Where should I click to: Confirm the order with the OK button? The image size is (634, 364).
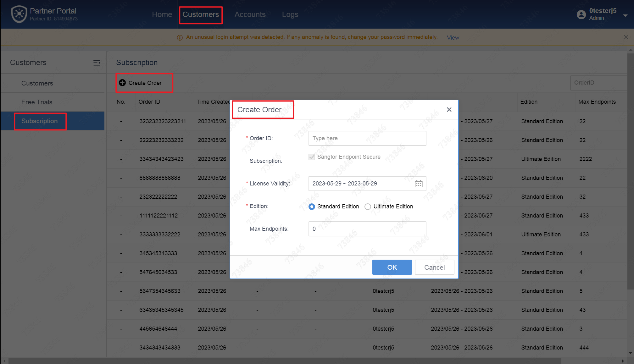coord(392,267)
